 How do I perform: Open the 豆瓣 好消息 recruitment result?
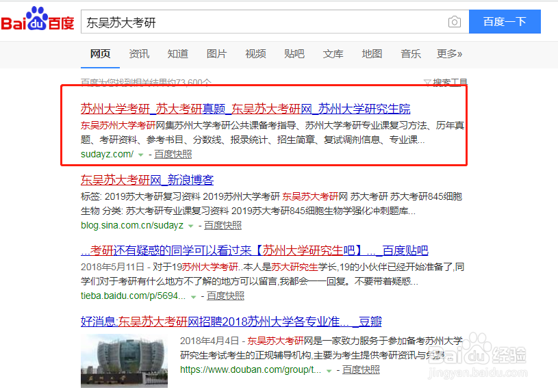point(231,322)
